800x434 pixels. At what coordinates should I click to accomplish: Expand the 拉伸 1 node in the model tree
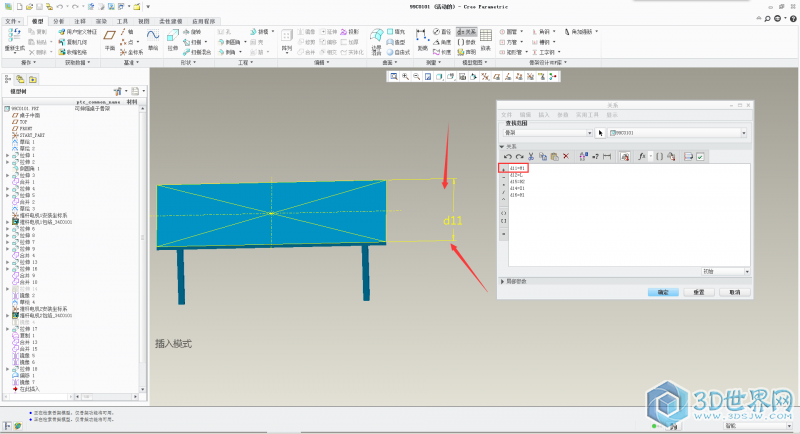point(8,155)
